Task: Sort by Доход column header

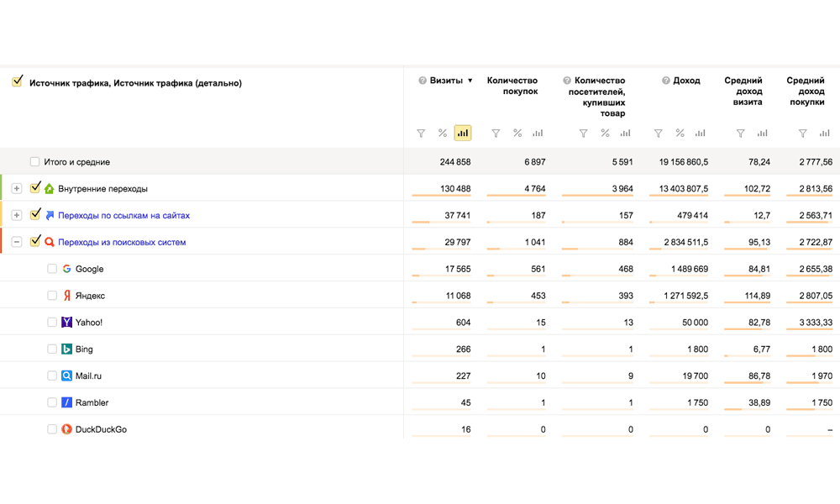Action: click(x=686, y=81)
